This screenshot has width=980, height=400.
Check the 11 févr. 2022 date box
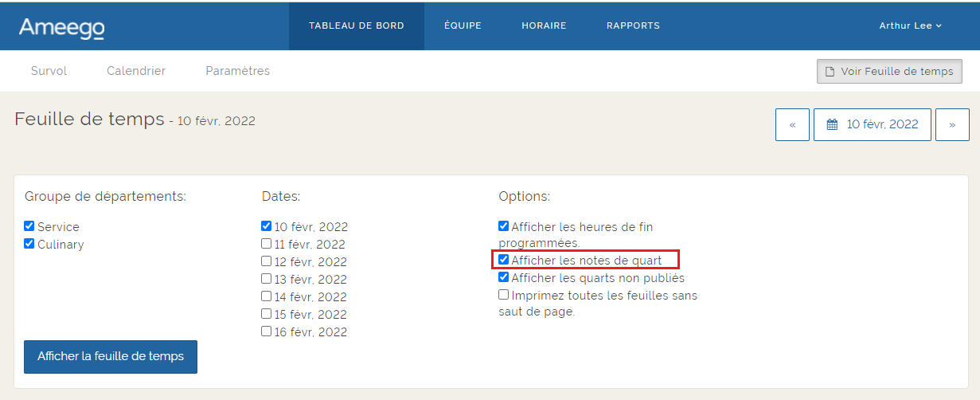(267, 244)
